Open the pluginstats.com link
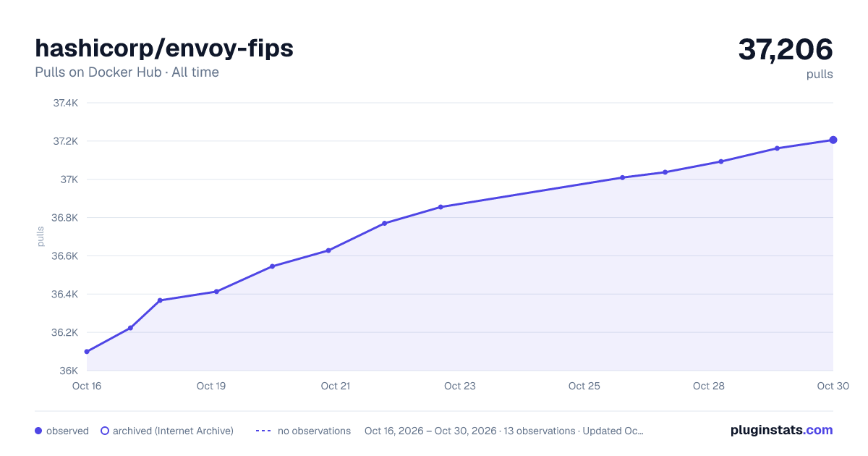 click(781, 430)
